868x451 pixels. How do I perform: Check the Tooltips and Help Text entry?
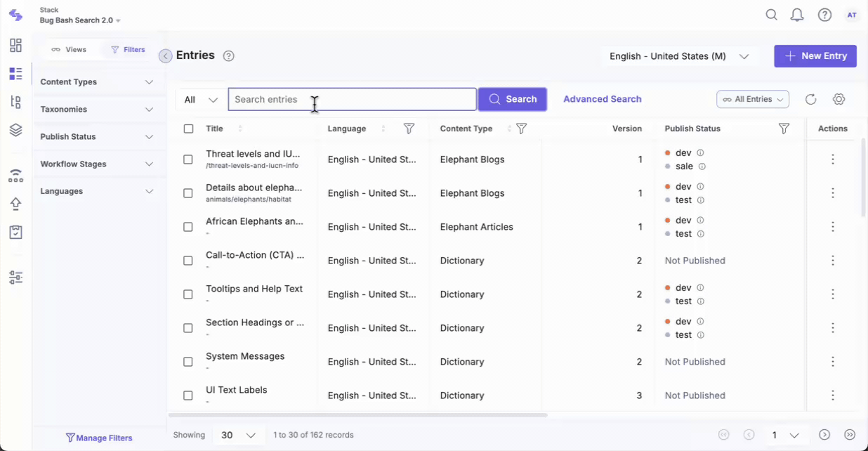(x=188, y=294)
